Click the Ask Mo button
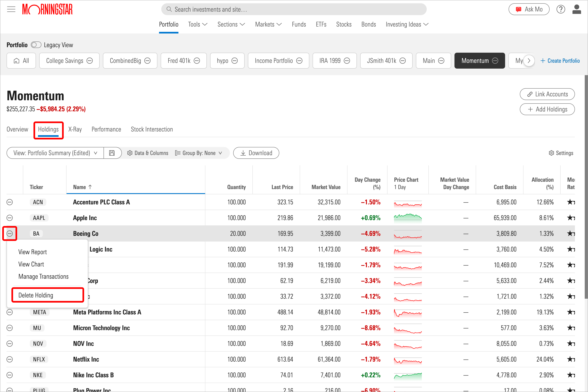This screenshot has width=588, height=392. [x=529, y=10]
